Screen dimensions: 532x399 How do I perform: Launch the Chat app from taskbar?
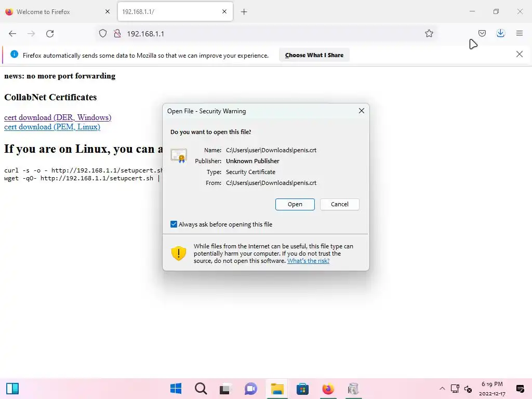(x=251, y=389)
